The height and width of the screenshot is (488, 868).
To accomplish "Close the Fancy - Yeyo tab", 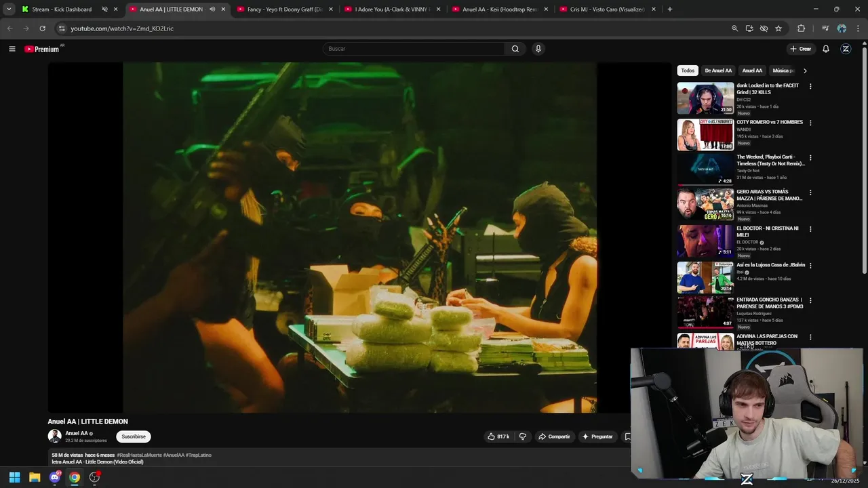I will 331,9.
